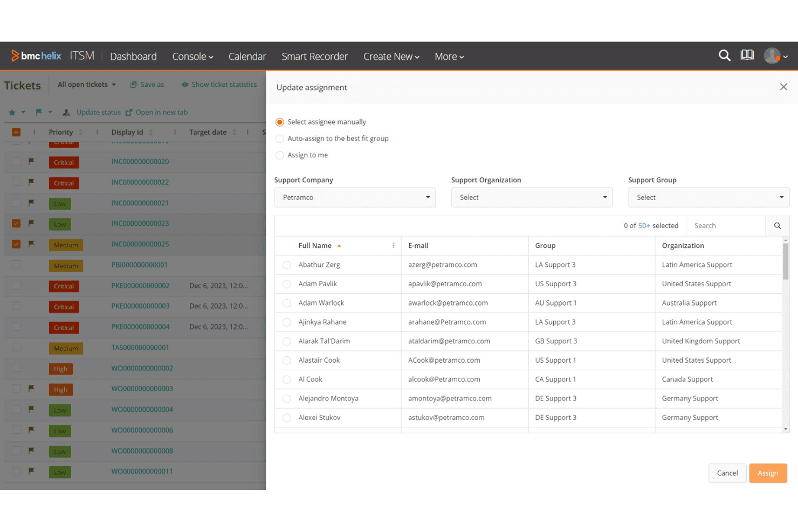Open the Support Group dropdown
Image resolution: width=798 pixels, height=532 pixels.
708,198
